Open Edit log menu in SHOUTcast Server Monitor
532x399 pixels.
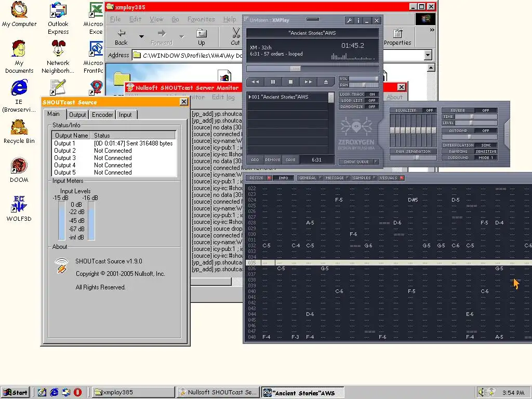pyautogui.click(x=223, y=97)
